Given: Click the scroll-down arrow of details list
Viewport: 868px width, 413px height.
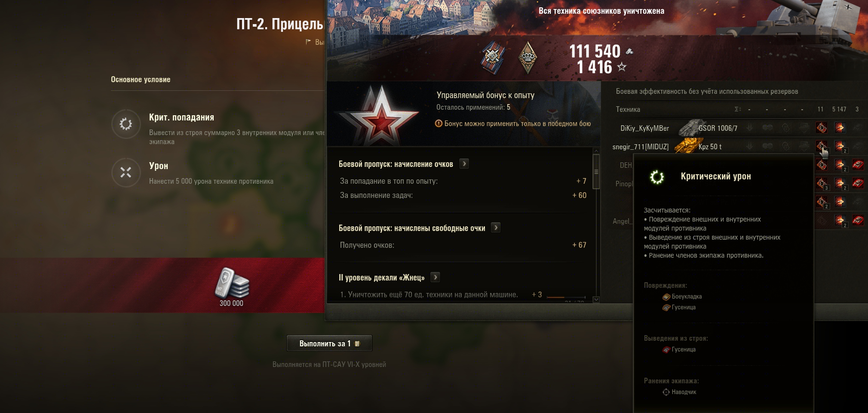Looking at the screenshot, I should pyautogui.click(x=596, y=299).
